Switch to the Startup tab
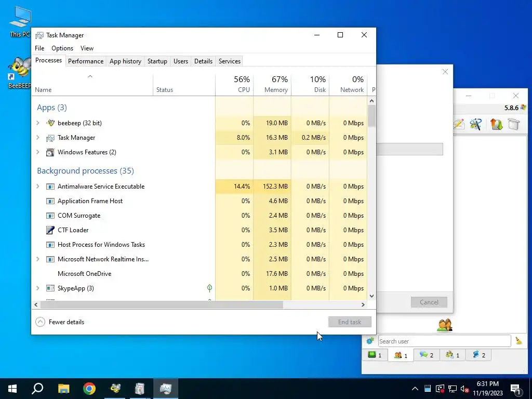The width and height of the screenshot is (532, 399). (157, 61)
